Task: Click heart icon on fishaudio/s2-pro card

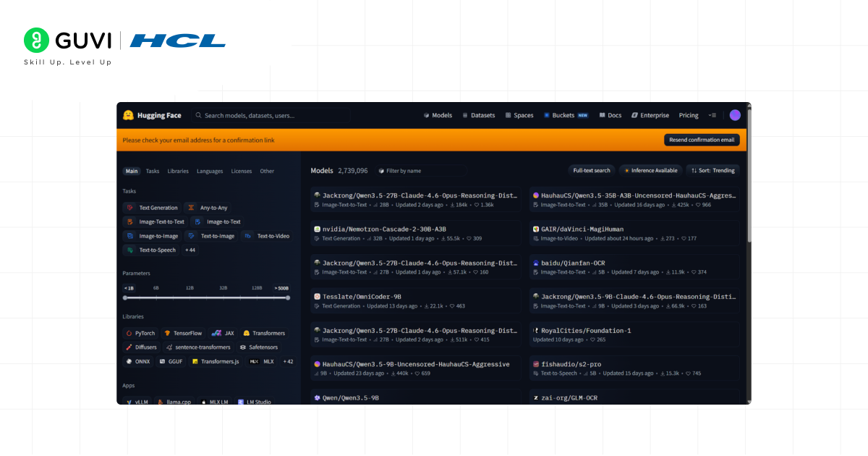Action: 688,373
